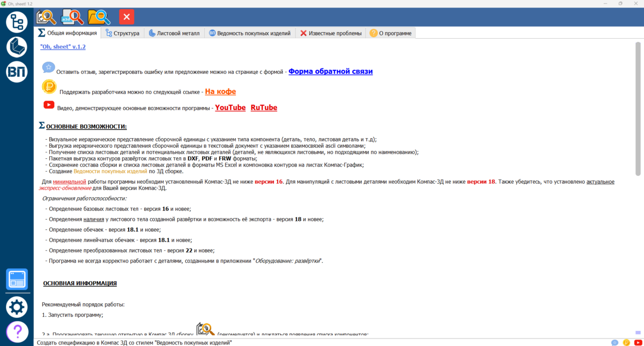Scan the currently open Kompas-3D assembly

click(46, 17)
